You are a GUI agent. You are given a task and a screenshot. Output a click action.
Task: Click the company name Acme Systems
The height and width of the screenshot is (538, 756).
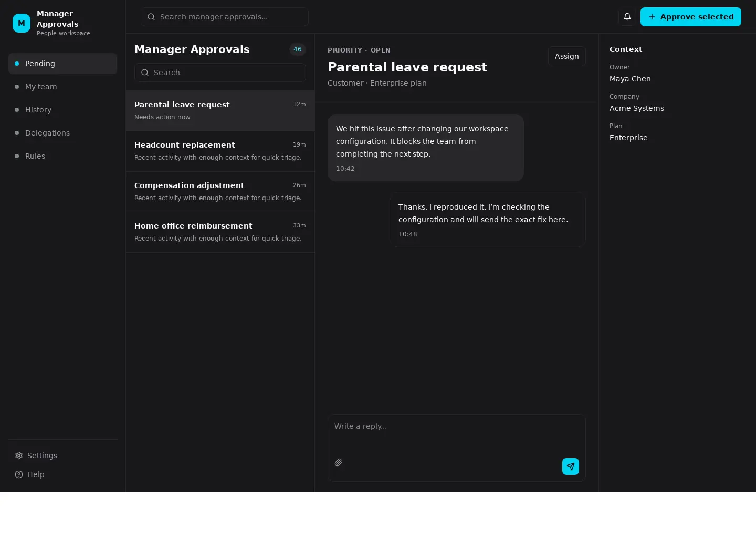(x=637, y=108)
